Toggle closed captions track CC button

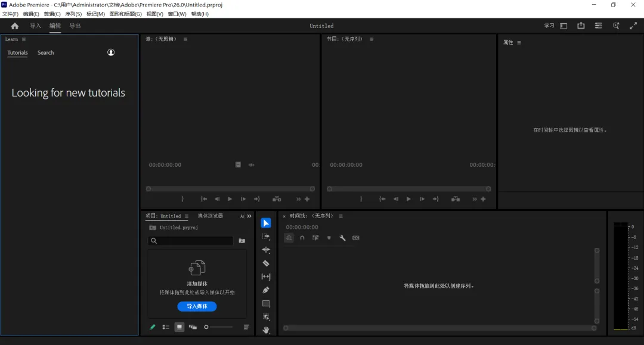pyautogui.click(x=355, y=238)
